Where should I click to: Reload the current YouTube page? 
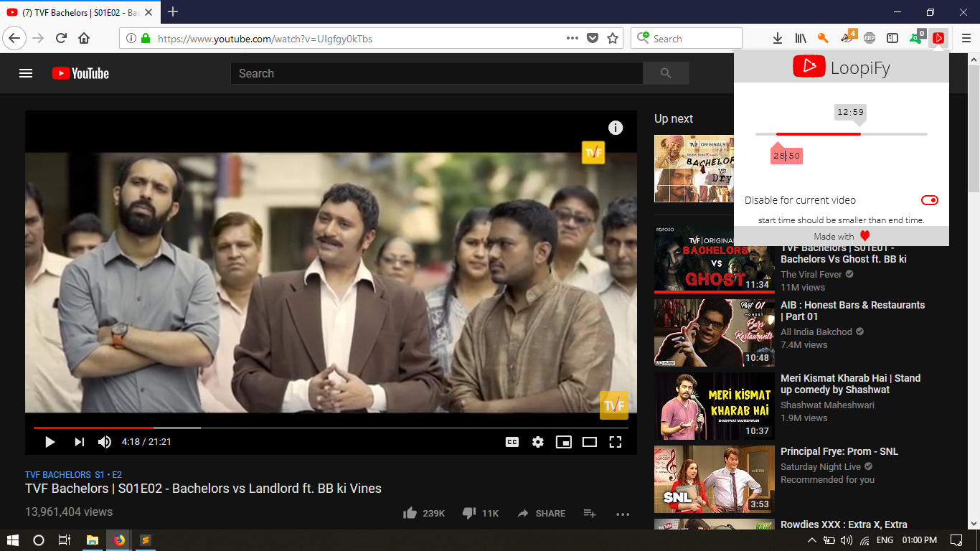[x=62, y=38]
